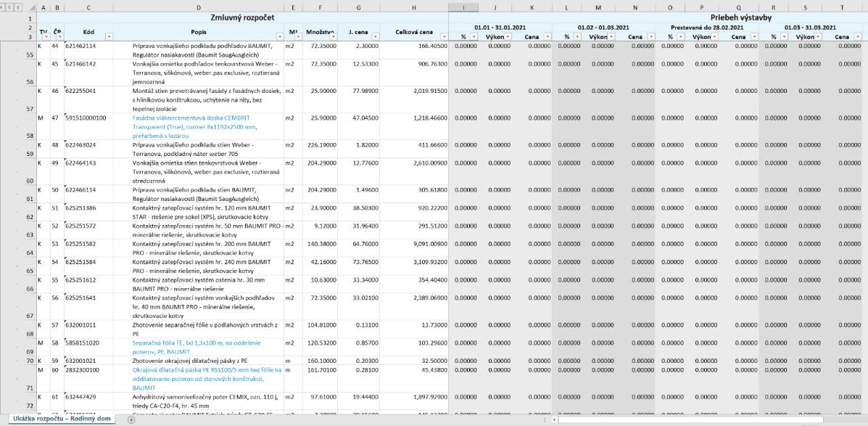
Task: Click unit price cell 12.53300
Action: [x=358, y=72]
